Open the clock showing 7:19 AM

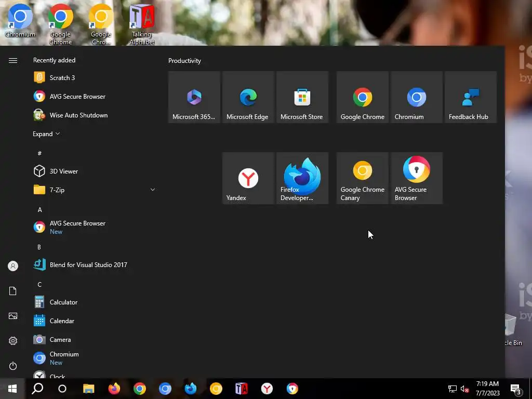pos(487,389)
